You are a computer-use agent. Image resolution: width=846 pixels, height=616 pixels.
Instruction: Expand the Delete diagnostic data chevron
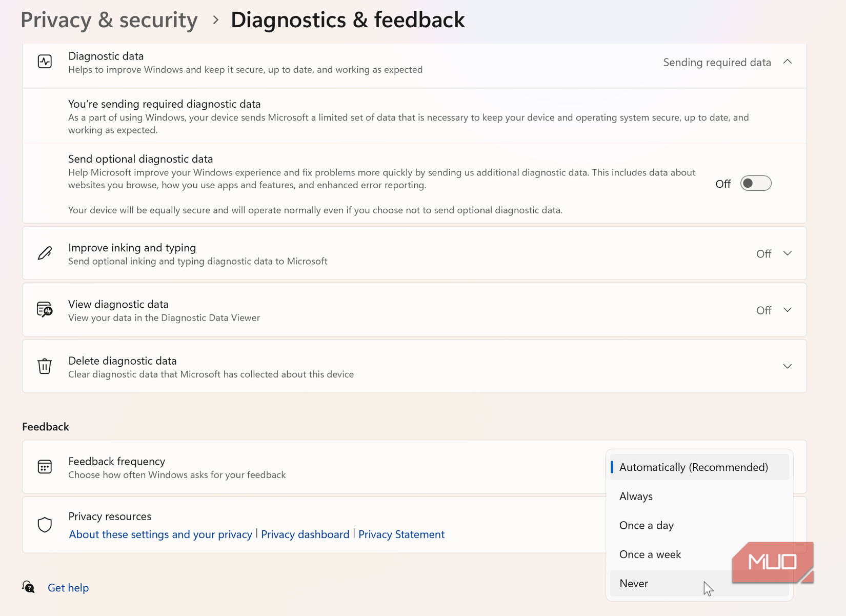[x=788, y=366]
